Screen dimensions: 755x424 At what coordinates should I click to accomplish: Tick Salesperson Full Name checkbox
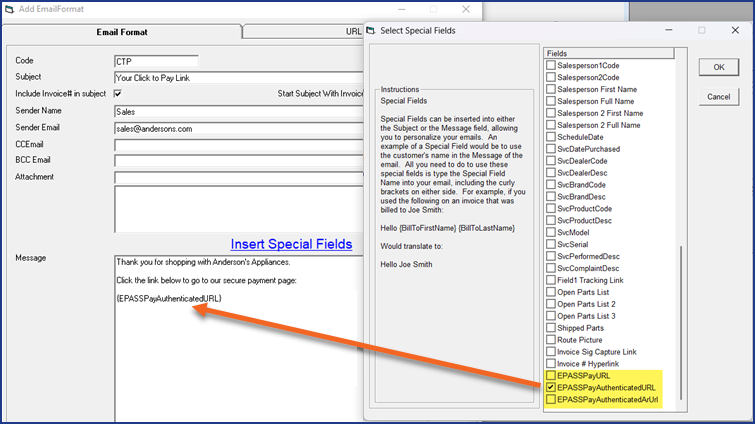coord(551,101)
